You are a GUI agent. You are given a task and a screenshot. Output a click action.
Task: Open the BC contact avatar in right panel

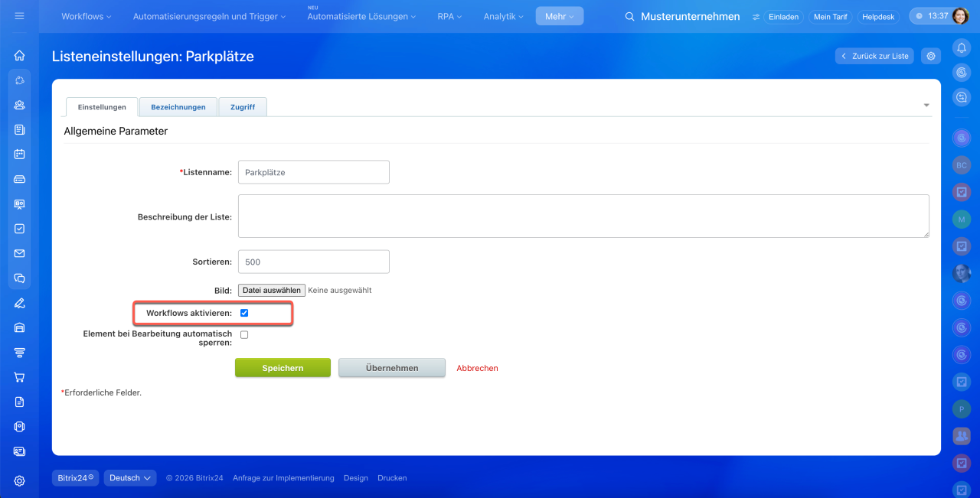(x=962, y=164)
